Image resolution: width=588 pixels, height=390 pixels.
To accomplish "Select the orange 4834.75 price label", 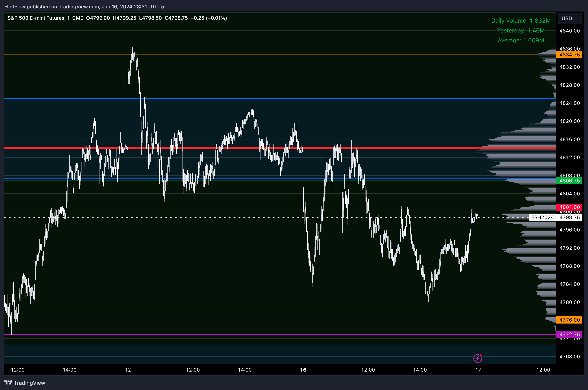I will (x=569, y=55).
